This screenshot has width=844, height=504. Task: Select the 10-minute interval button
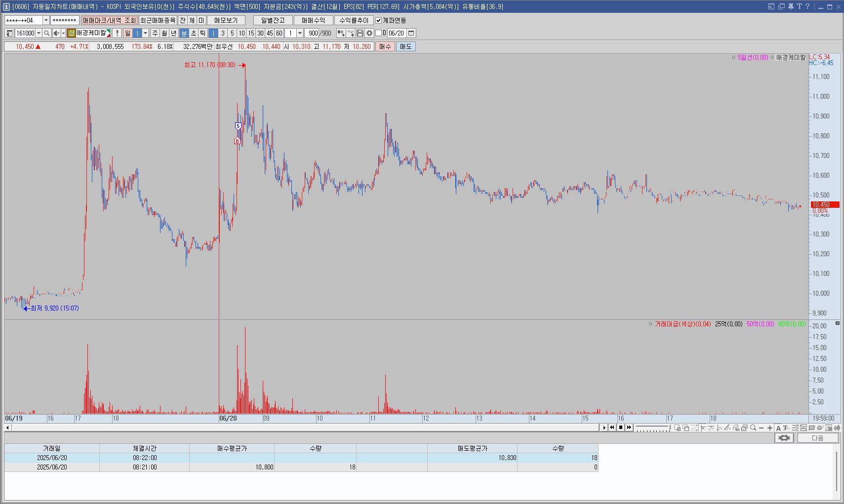[x=241, y=33]
